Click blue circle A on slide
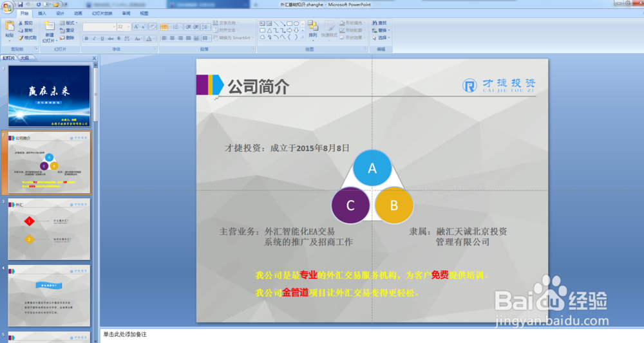644x343 pixels. coord(372,168)
